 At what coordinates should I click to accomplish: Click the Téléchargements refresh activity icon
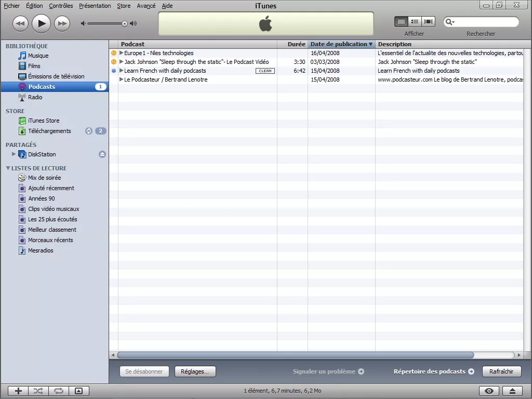(x=89, y=131)
